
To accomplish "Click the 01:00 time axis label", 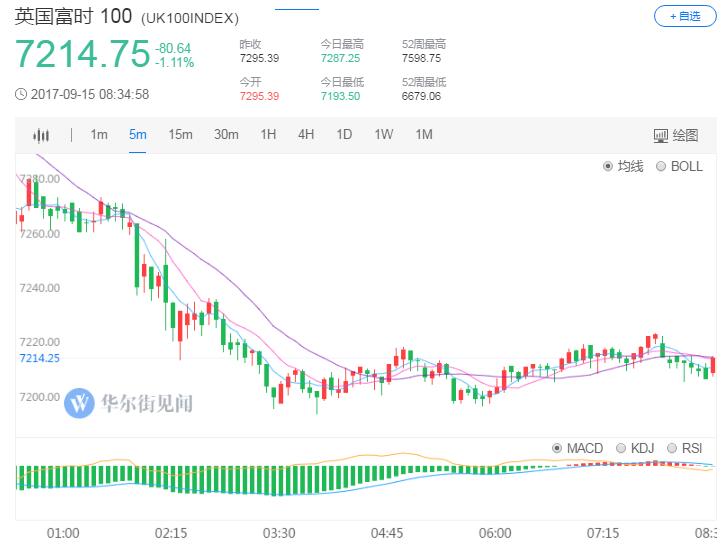I will click(x=63, y=533).
